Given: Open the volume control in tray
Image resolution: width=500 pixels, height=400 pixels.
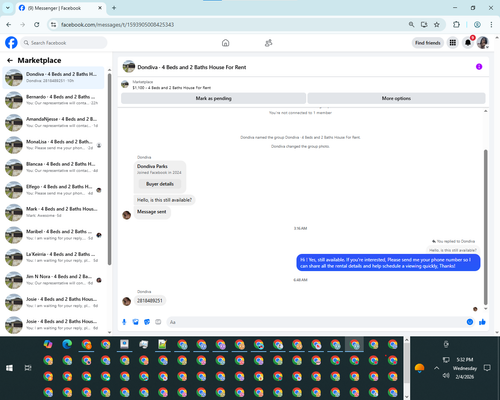Looking at the screenshot, I should tap(446, 376).
